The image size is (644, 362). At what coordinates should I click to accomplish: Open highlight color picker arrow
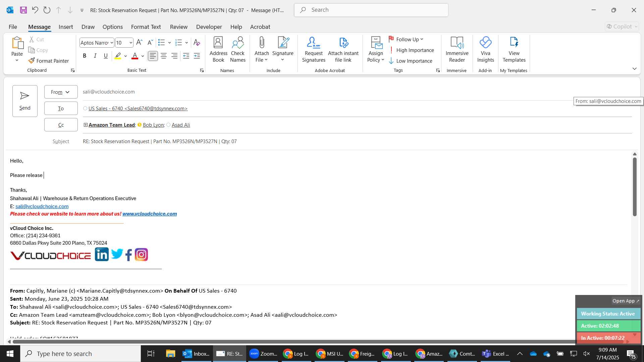[125, 56]
